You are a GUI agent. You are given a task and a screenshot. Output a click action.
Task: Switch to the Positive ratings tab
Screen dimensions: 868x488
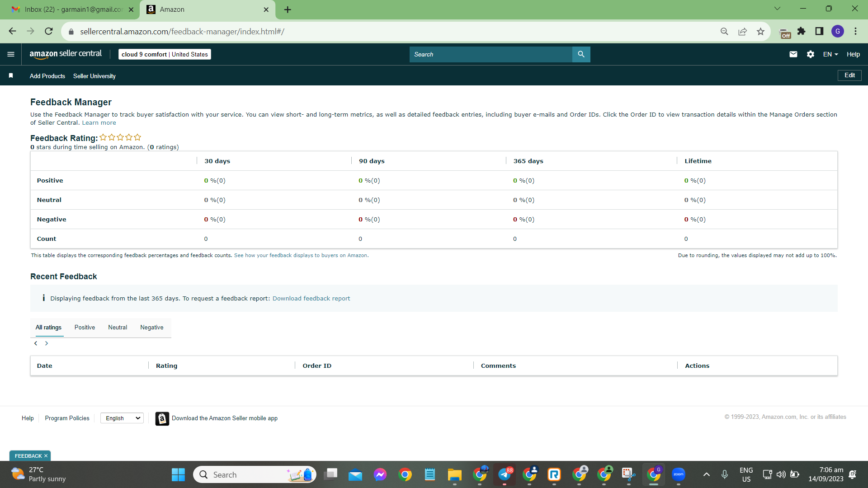[x=85, y=327]
